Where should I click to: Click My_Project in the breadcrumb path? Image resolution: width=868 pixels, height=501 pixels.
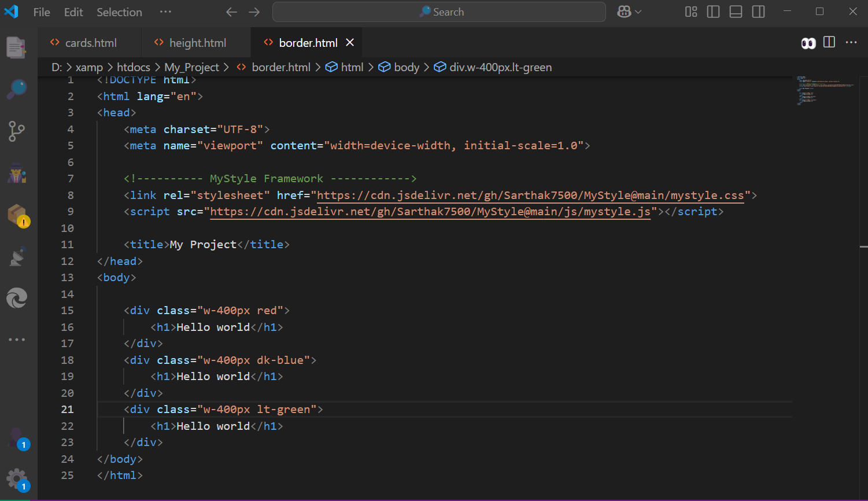click(191, 67)
